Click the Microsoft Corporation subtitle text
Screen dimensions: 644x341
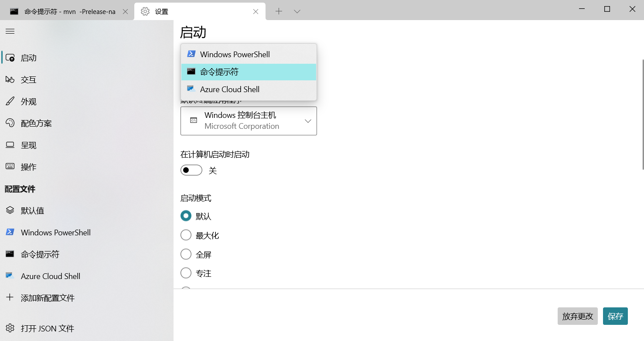(242, 126)
